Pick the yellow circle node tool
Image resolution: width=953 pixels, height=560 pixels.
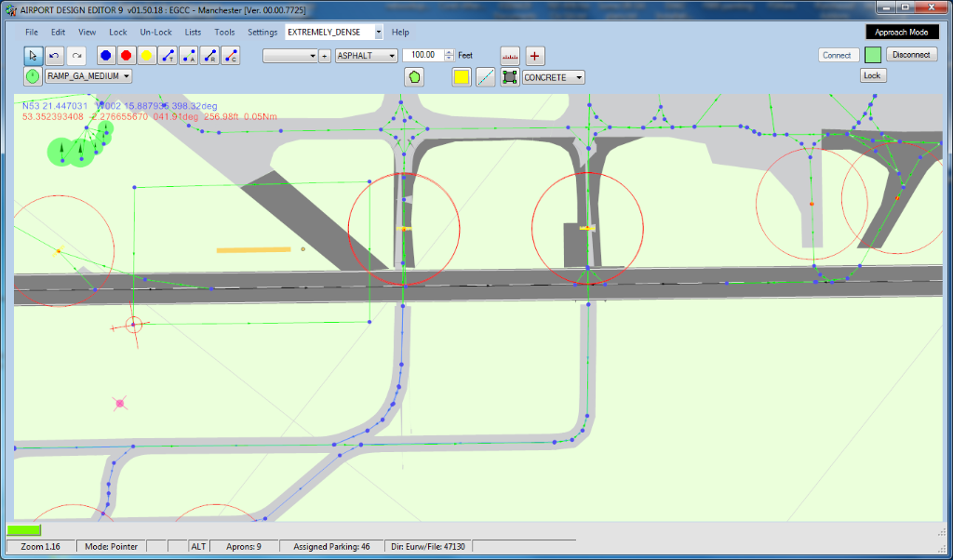tap(146, 56)
